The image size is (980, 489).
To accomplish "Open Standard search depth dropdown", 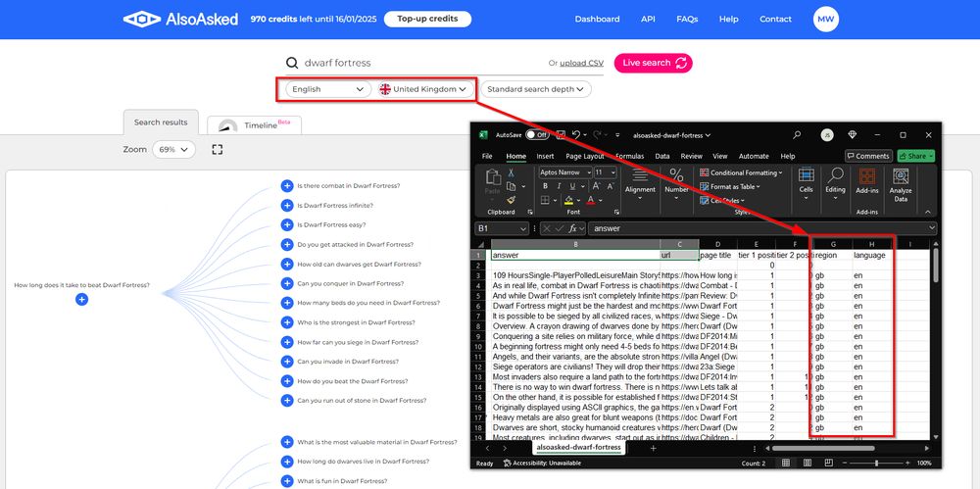I will click(x=536, y=89).
